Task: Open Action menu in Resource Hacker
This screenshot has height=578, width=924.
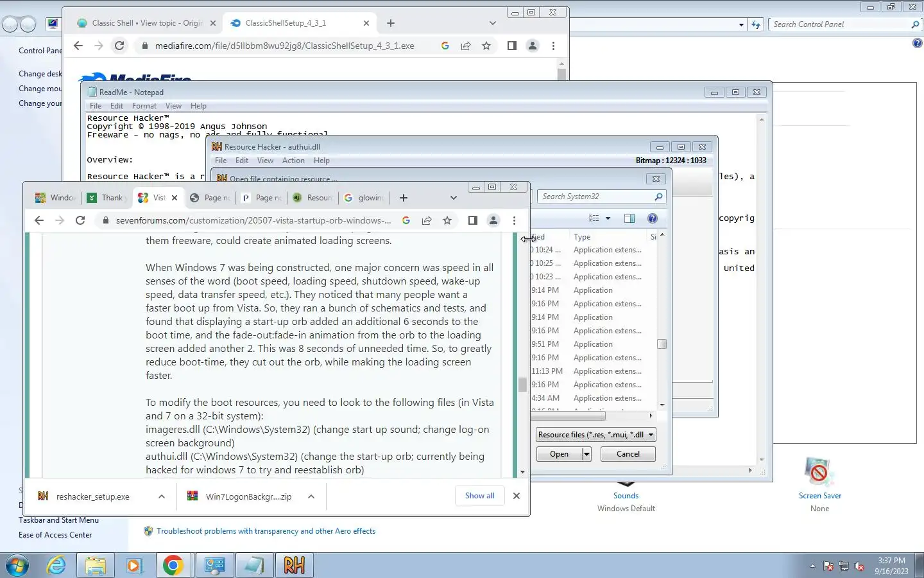Action: click(293, 161)
